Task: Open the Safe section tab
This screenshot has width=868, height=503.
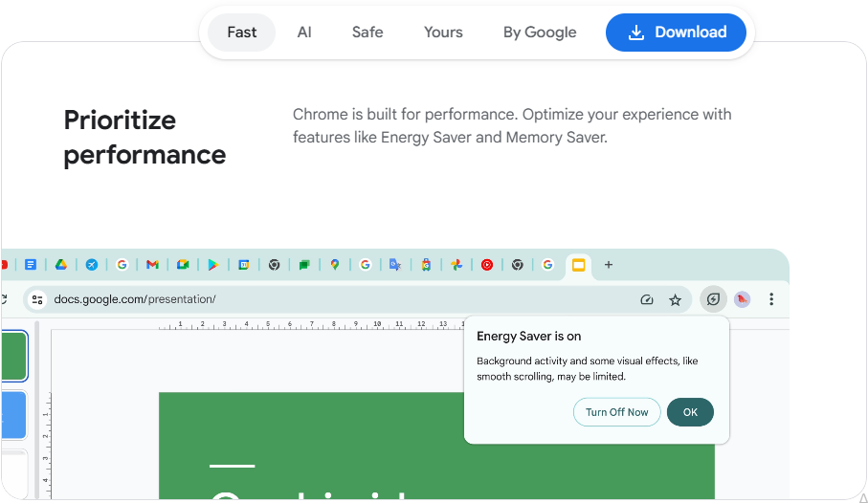Action: click(367, 33)
